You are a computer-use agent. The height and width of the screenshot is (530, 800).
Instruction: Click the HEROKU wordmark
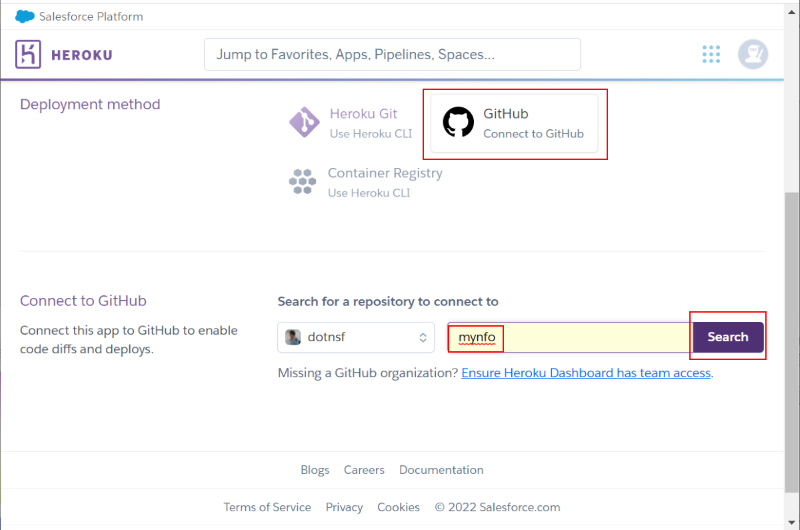(x=82, y=55)
